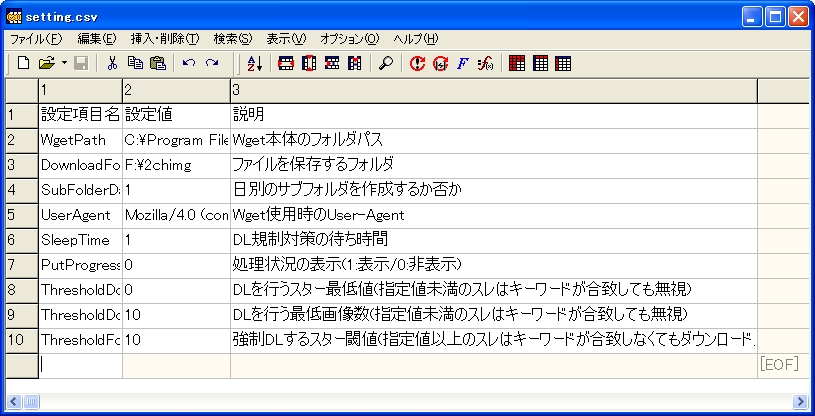Click the Undo arrow icon
The height and width of the screenshot is (416, 815).
click(x=188, y=63)
